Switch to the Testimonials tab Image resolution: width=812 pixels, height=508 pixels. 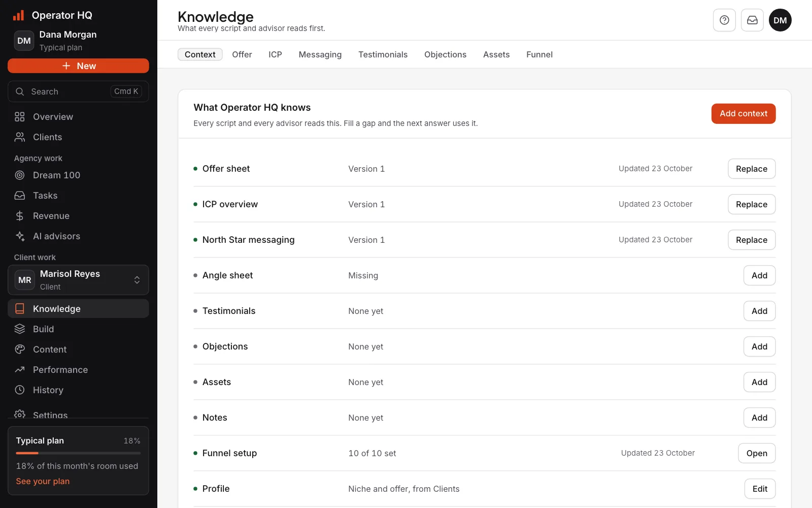(383, 54)
